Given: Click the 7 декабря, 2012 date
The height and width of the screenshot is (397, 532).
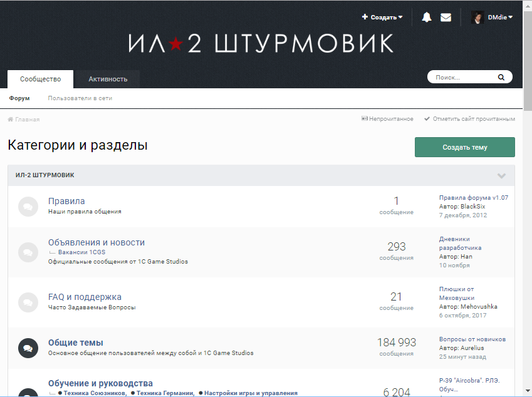Looking at the screenshot, I should [x=463, y=215].
